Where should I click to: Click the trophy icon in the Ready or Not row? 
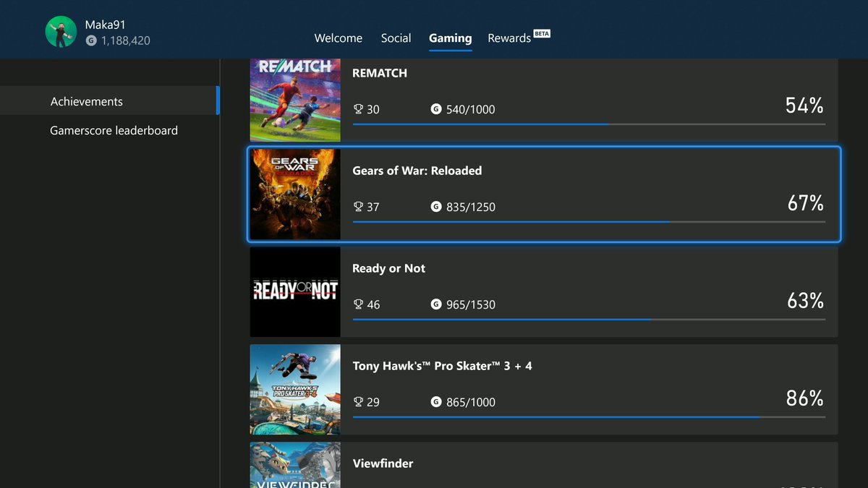click(x=357, y=304)
